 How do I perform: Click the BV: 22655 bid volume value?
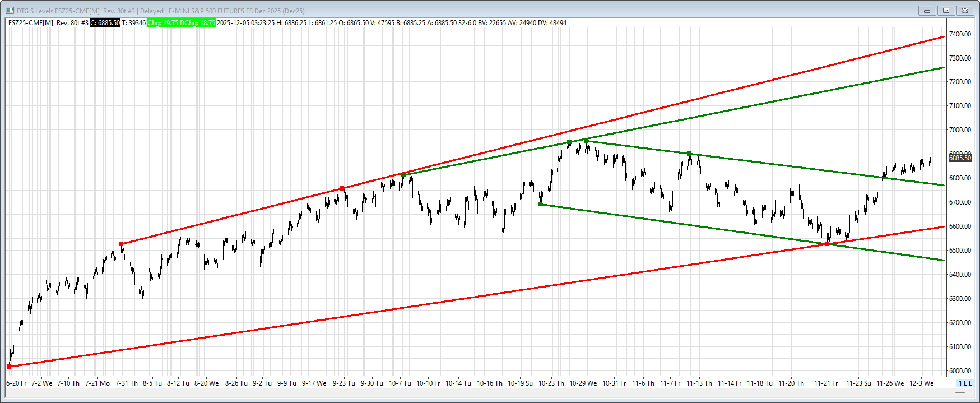click(491, 23)
